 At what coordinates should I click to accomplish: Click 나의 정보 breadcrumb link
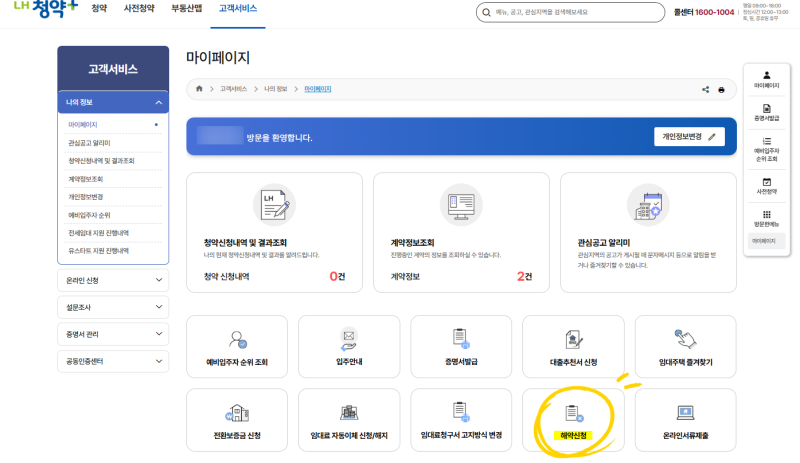point(276,89)
